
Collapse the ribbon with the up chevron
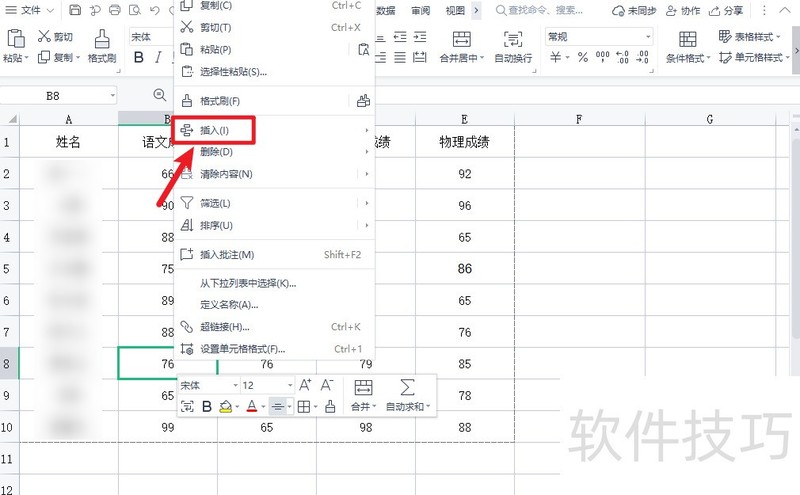tap(785, 10)
